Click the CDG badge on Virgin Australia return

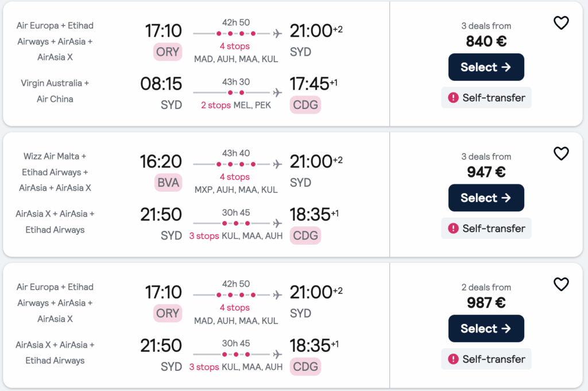pyautogui.click(x=305, y=105)
